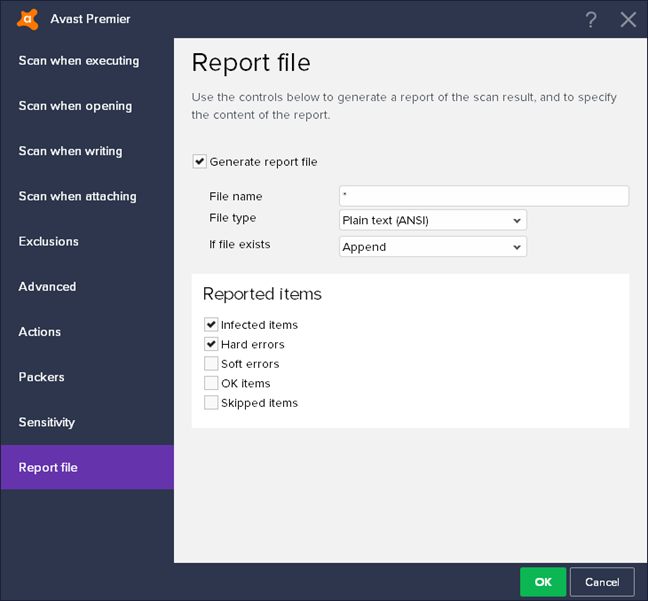Close the Avast Premier settings window
648x601 pixels.
coord(628,19)
